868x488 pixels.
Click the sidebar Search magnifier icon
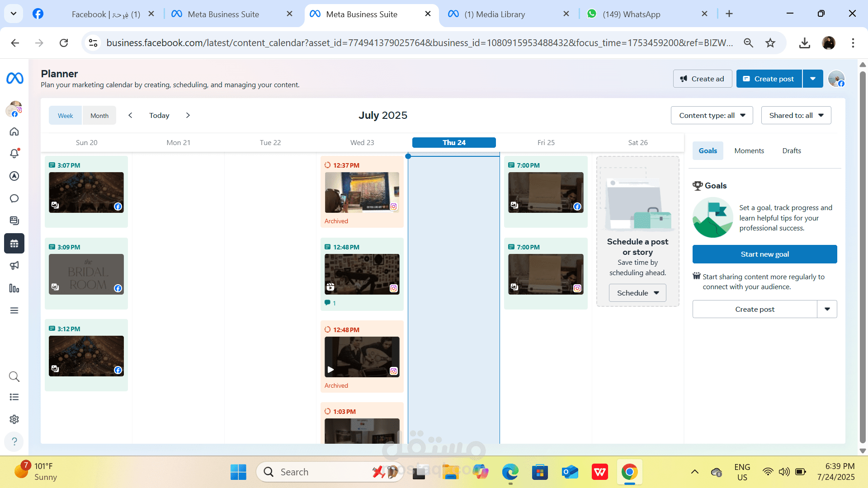click(x=14, y=376)
